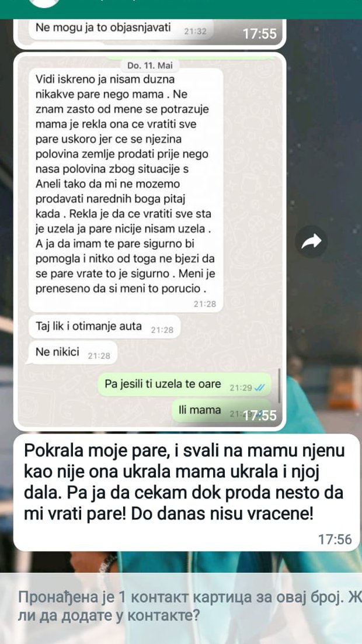Tap the partial profile avatar in header
Viewport: 362px width, 644px height.
45,4
